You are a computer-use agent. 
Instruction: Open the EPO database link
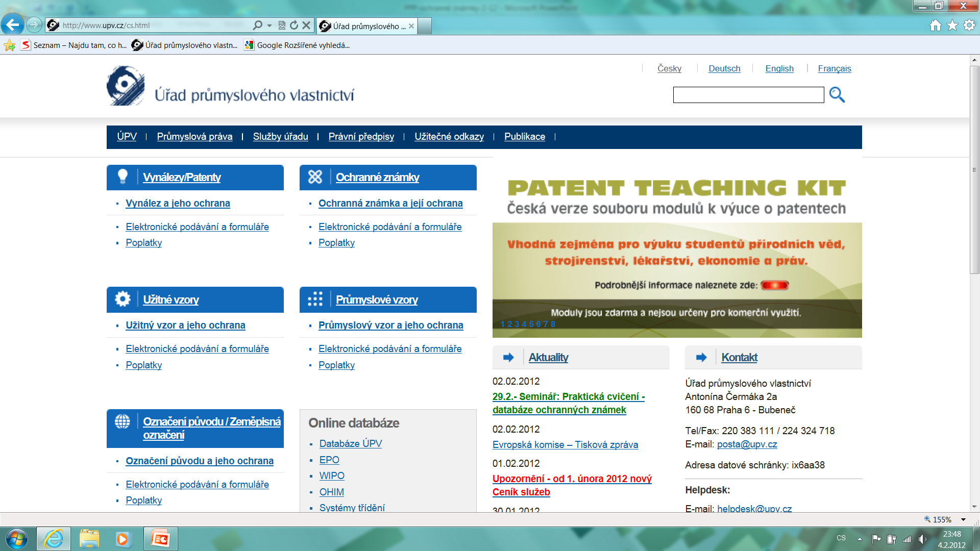(329, 460)
